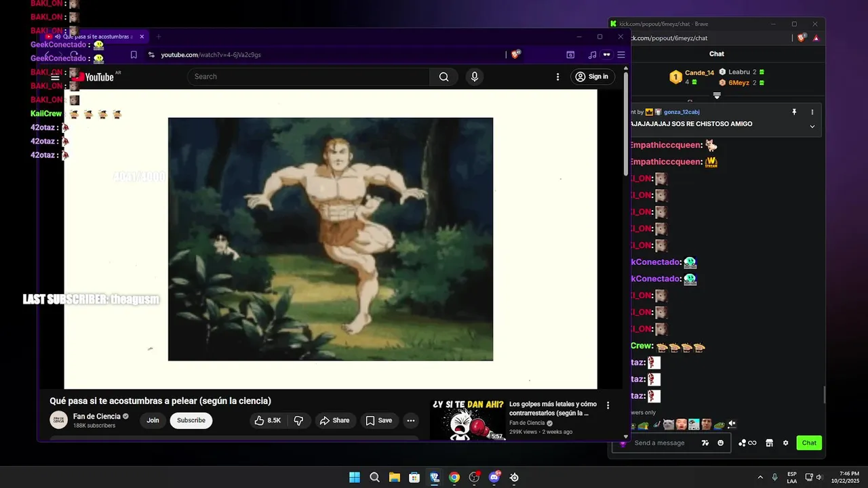Select the 'Qué pasa si te acostumbras' tab
Viewport: 868px width, 488px height.
[x=95, y=37]
